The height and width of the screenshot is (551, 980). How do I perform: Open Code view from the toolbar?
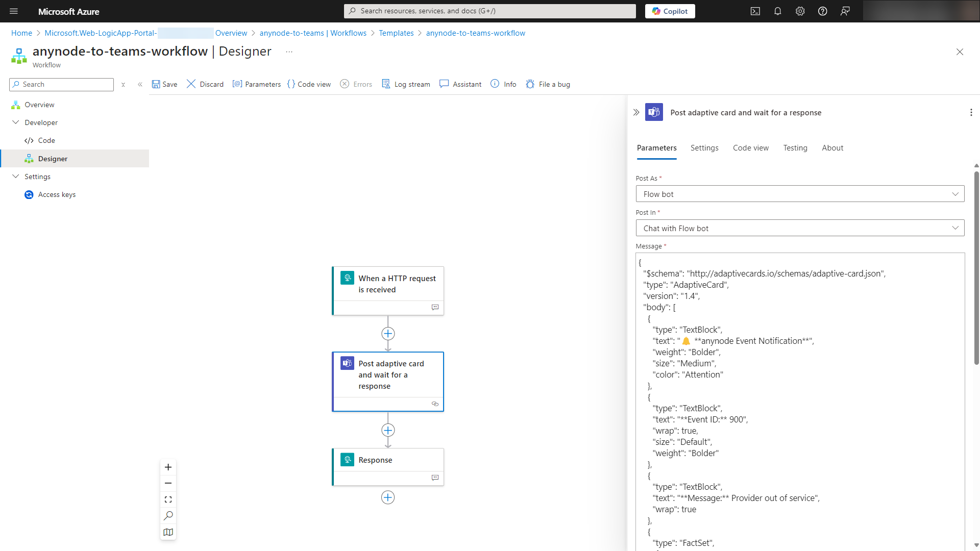(309, 84)
